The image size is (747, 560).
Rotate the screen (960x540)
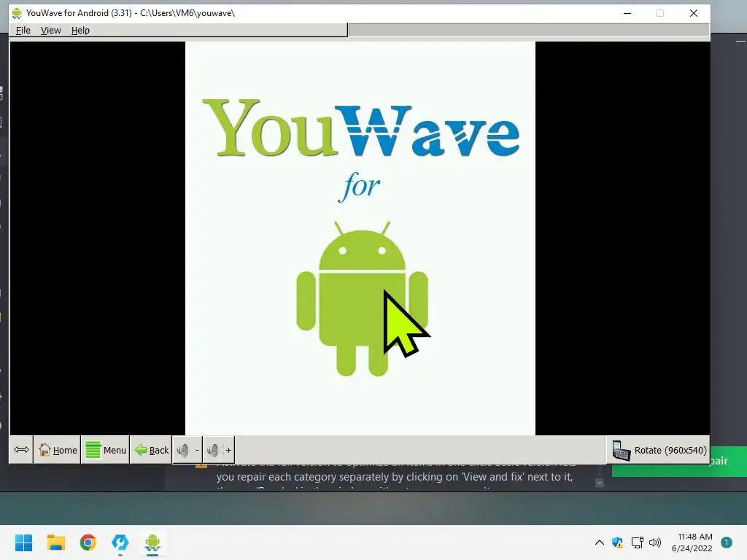(659, 450)
